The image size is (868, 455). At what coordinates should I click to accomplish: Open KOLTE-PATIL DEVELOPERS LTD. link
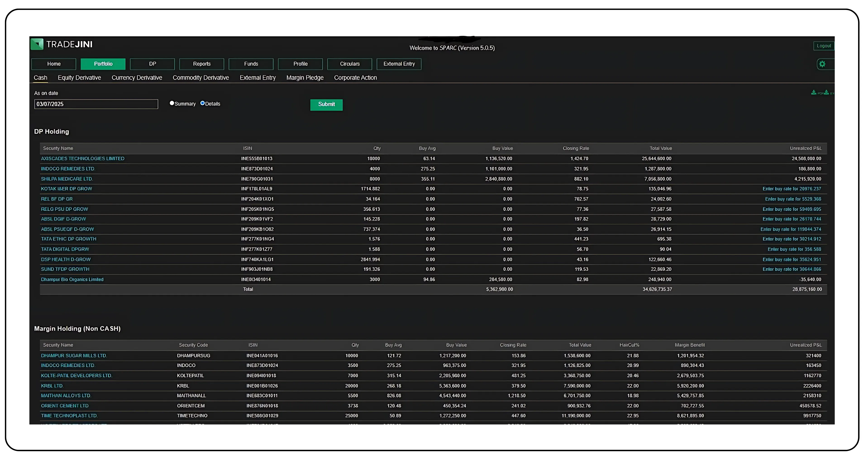76,376
